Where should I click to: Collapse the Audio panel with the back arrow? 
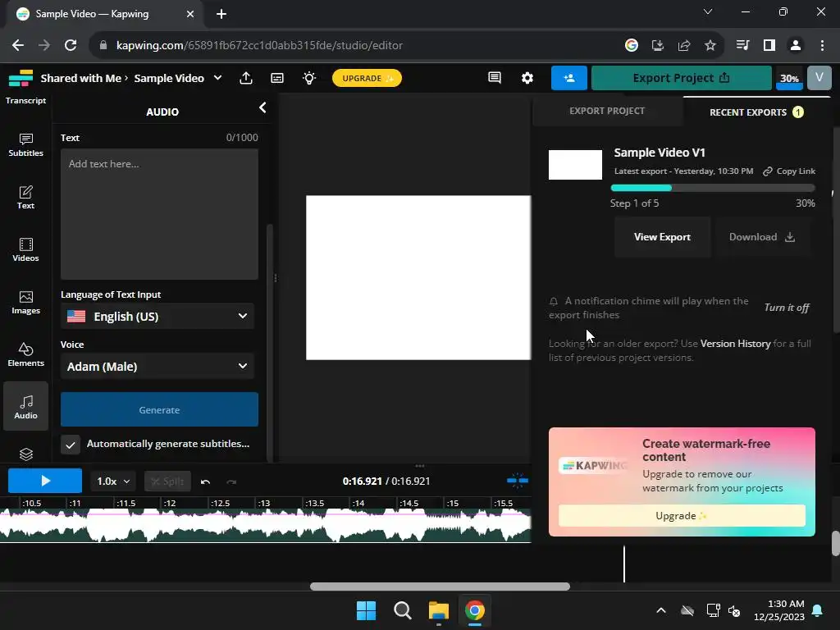(x=262, y=107)
